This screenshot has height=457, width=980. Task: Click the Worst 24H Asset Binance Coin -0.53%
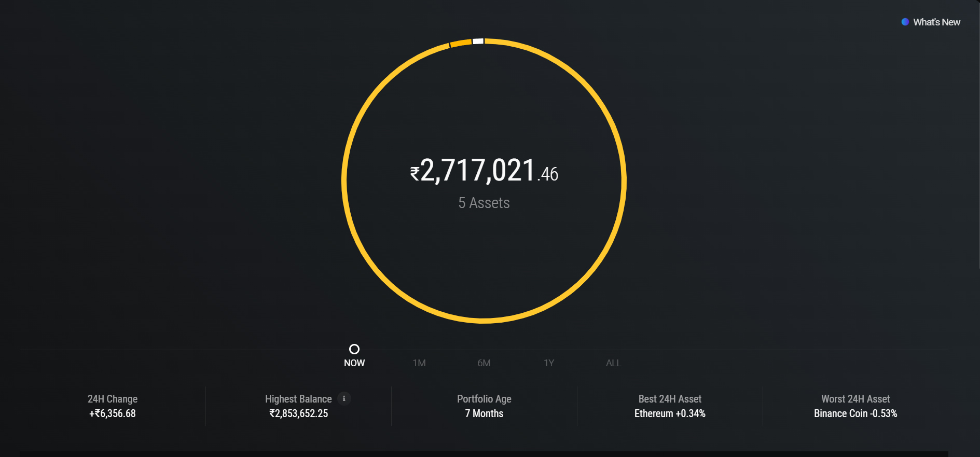coord(855,413)
